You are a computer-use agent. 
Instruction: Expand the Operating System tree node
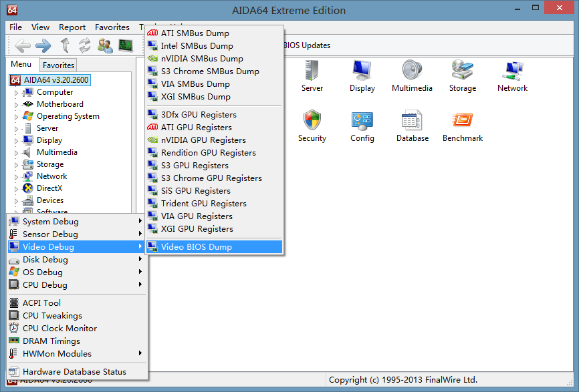[x=16, y=117]
